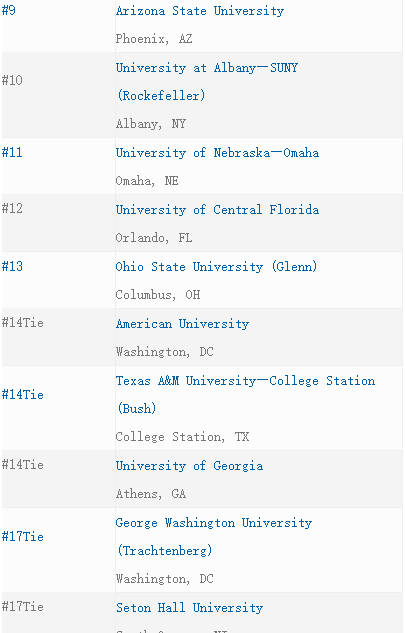The height and width of the screenshot is (633, 405).
Task: Open Ohio State University (Glenn) link
Action: pyautogui.click(x=216, y=267)
